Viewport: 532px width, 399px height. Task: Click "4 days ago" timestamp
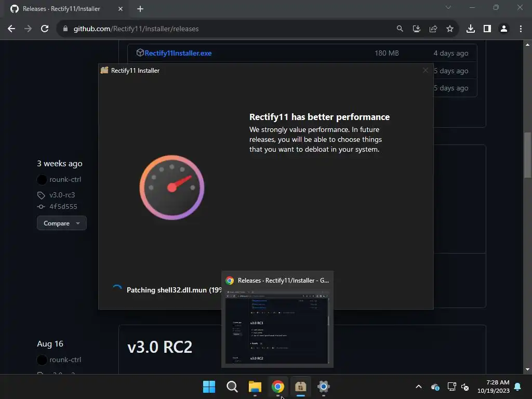coord(450,54)
